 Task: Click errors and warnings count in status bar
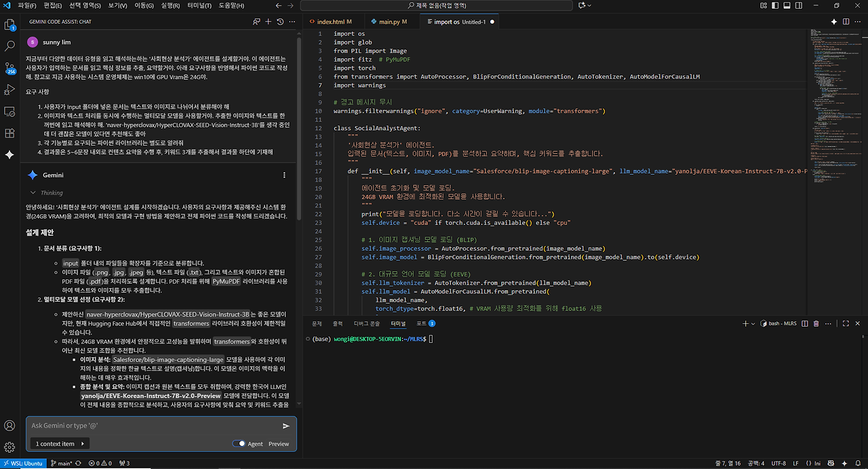pyautogui.click(x=100, y=464)
